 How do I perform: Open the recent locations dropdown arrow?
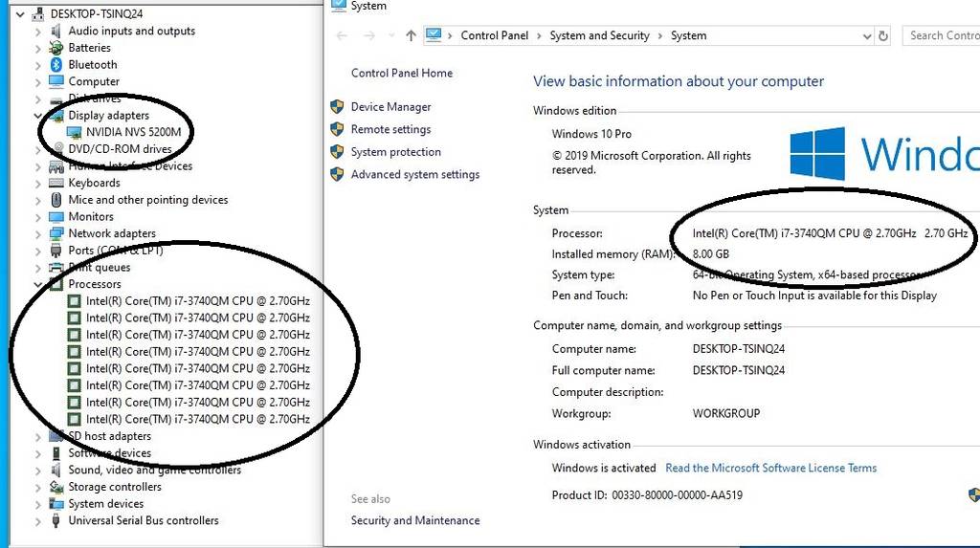click(391, 35)
